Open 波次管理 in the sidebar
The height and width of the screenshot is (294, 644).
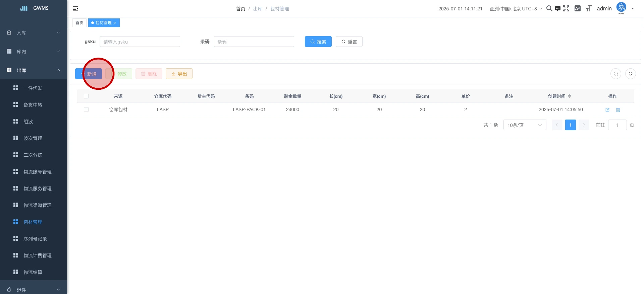(33, 138)
